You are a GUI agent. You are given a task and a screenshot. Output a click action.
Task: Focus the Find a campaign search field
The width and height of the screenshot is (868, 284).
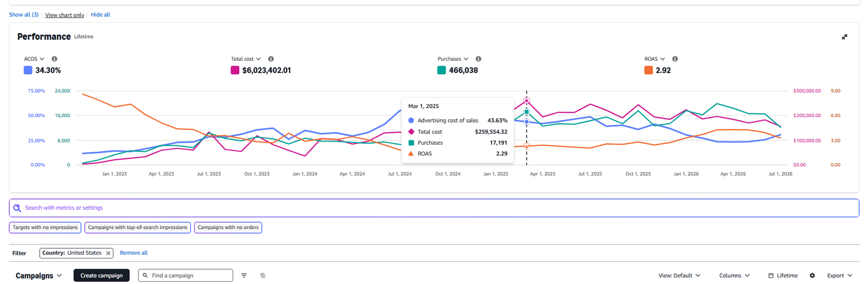point(186,275)
